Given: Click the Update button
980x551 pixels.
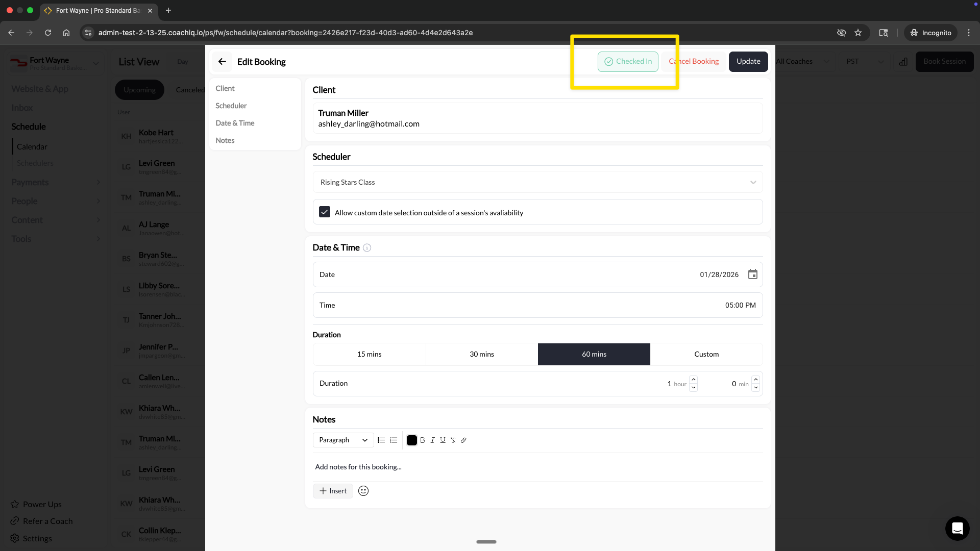Looking at the screenshot, I should click(748, 61).
